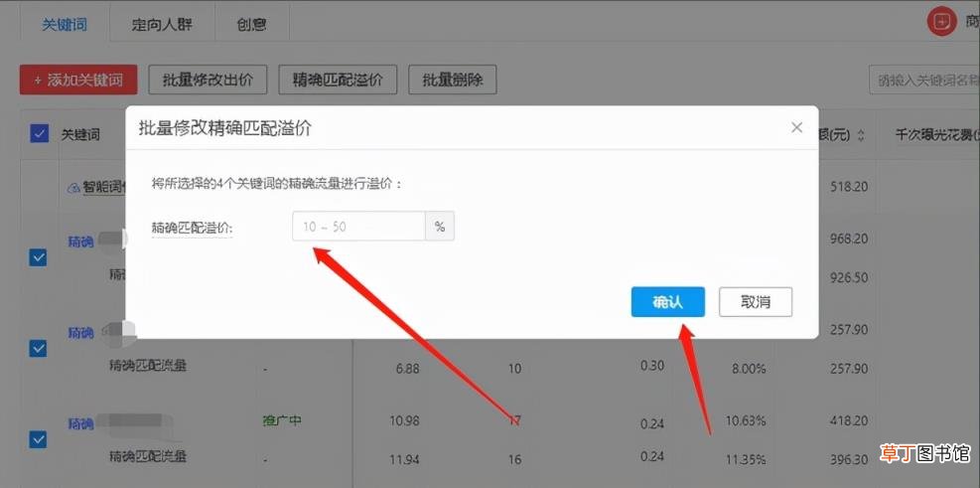Toggle checkbox of the keyword row showing 257.90
This screenshot has height=488, width=980.
pos(38,349)
